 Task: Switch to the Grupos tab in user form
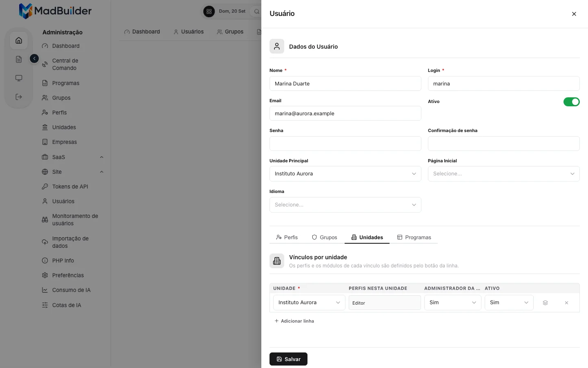coord(325,237)
